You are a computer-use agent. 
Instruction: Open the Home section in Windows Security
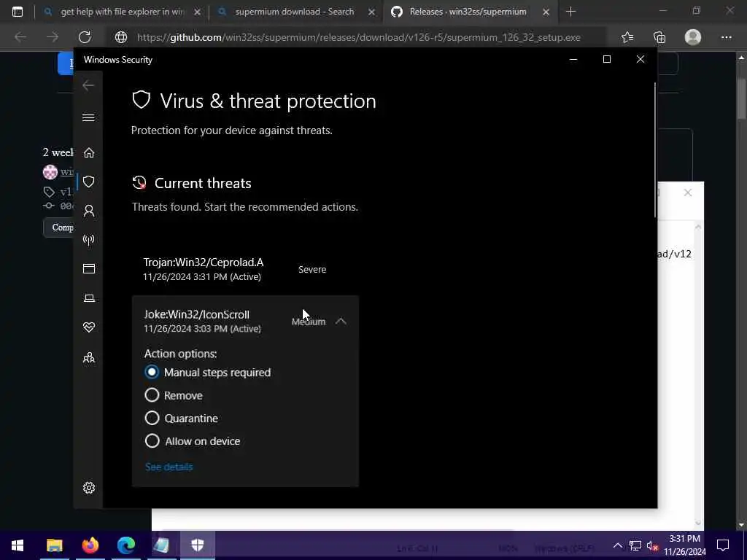88,152
